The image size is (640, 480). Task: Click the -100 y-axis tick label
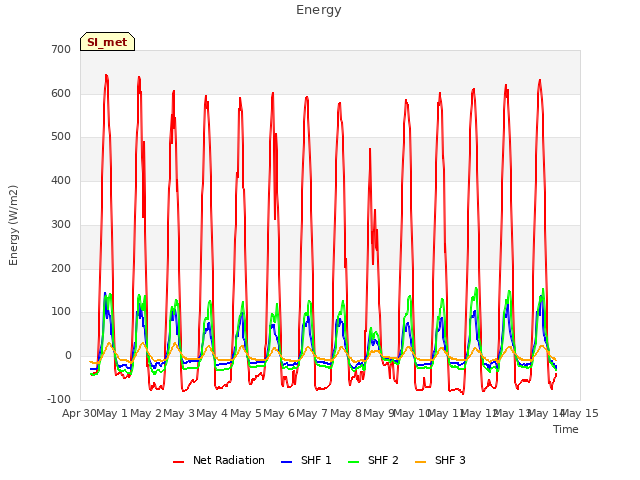(59, 399)
